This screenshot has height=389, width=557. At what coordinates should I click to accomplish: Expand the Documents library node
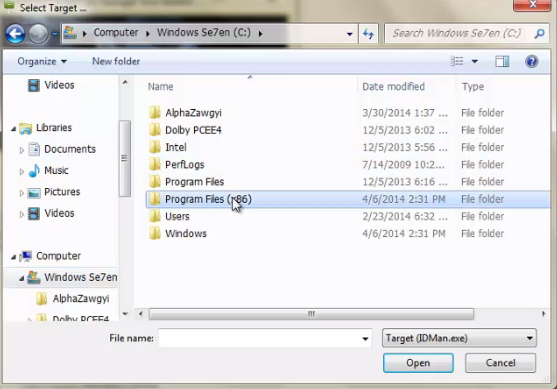click(22, 150)
